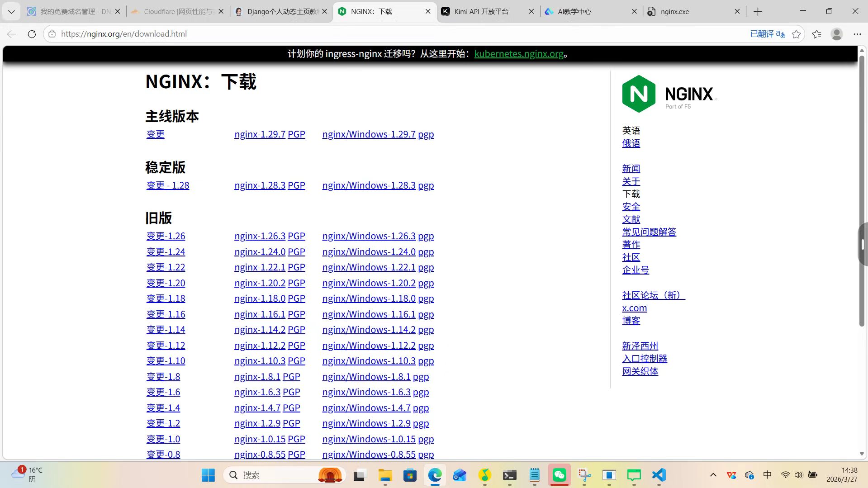
Task: Download the nginx-1.24.0 source link
Action: pos(260,252)
